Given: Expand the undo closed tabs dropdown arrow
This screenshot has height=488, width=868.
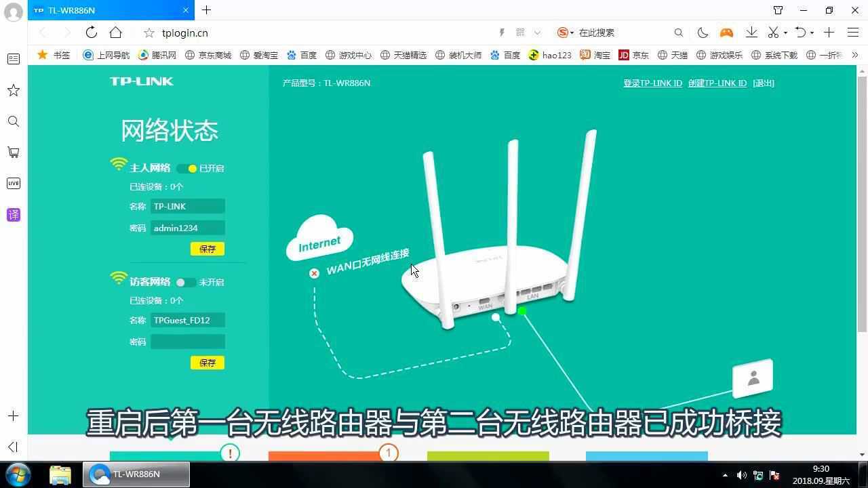Looking at the screenshot, I should 812,33.
